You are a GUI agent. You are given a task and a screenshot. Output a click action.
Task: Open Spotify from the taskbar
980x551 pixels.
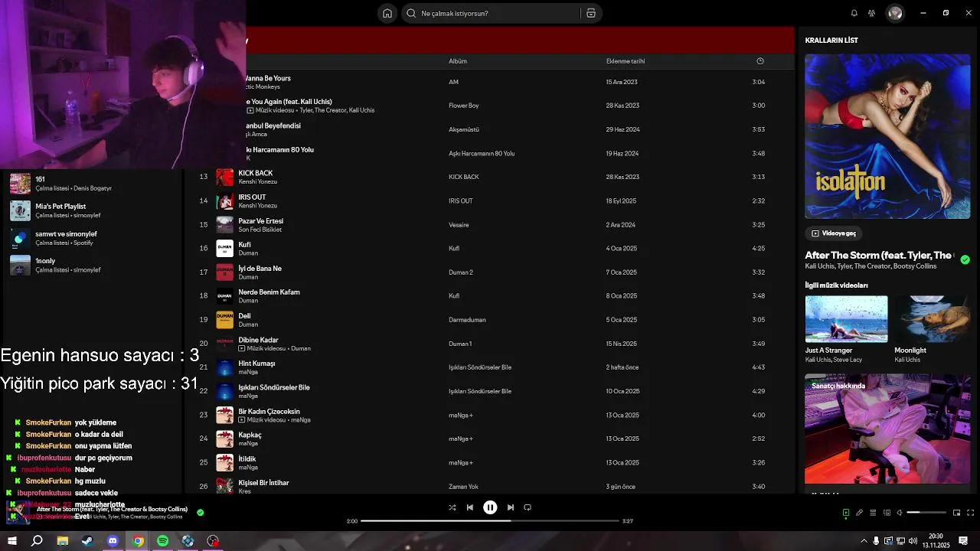tap(163, 541)
